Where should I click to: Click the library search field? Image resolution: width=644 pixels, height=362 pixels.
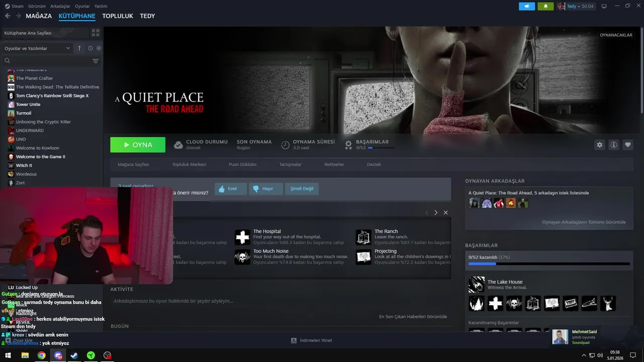[x=46, y=61]
